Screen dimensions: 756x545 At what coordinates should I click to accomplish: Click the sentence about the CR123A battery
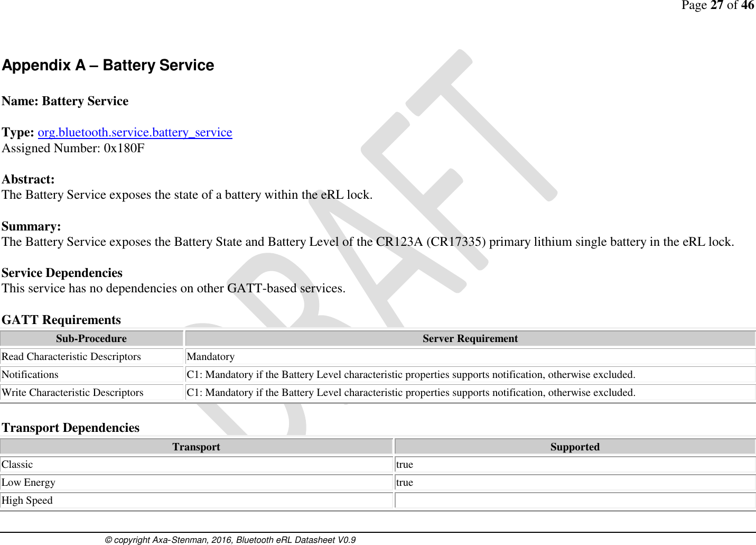click(x=368, y=242)
